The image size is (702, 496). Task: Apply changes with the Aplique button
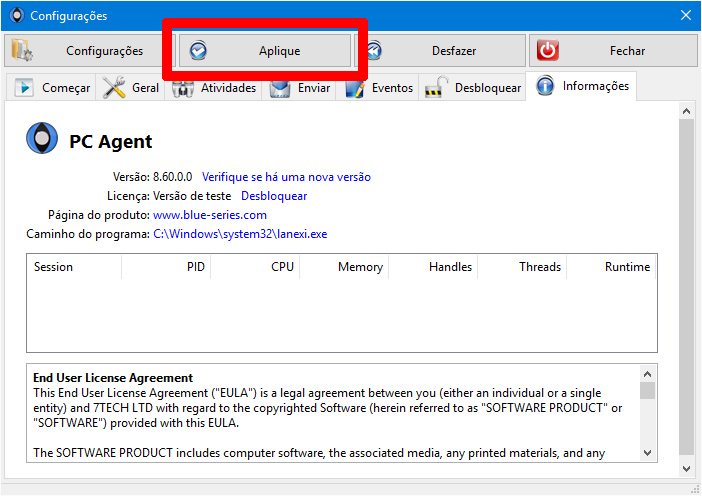265,51
